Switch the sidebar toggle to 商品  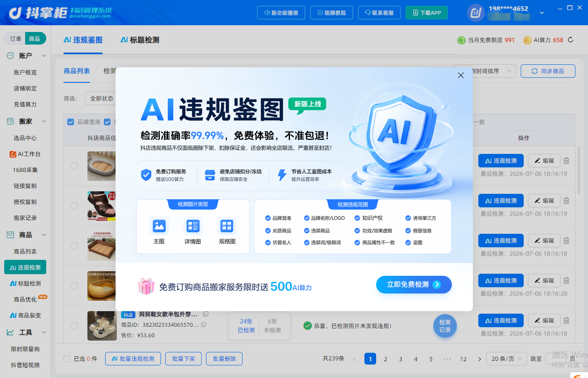(34, 39)
